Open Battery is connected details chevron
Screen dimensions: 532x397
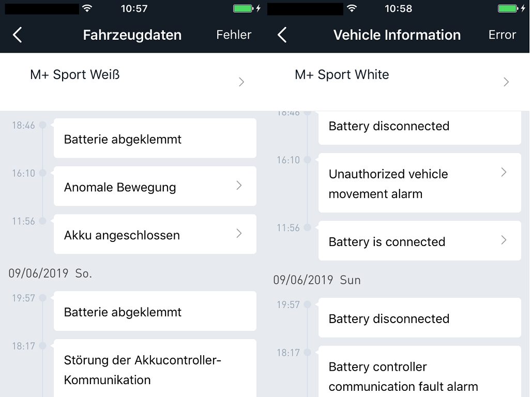504,240
